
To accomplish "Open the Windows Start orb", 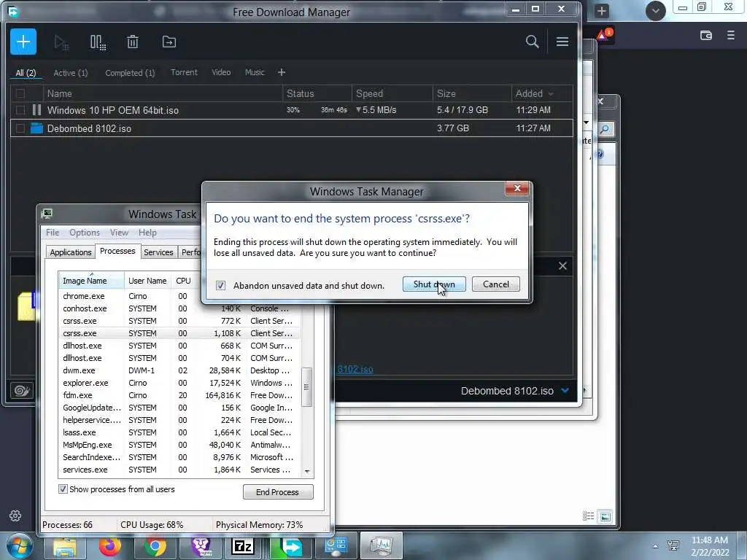I will point(20,546).
